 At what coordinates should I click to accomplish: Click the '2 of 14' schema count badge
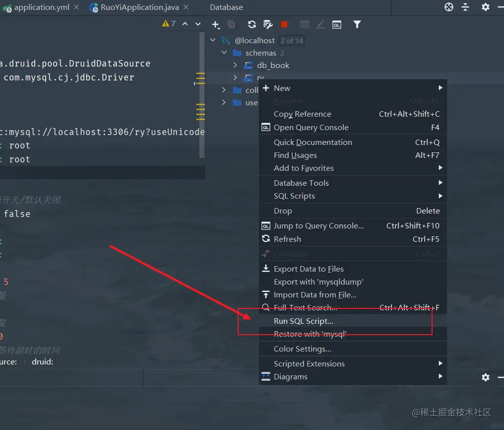(x=292, y=41)
